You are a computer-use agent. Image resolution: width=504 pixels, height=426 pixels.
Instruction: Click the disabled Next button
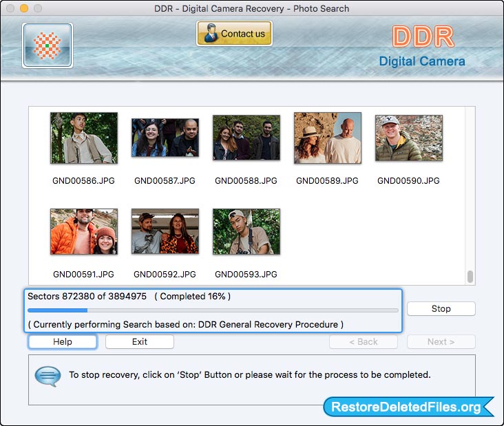pyautogui.click(x=441, y=341)
